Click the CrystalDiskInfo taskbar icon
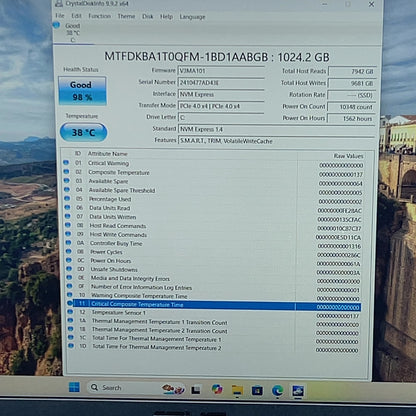The image size is (416, 416). pos(298,391)
